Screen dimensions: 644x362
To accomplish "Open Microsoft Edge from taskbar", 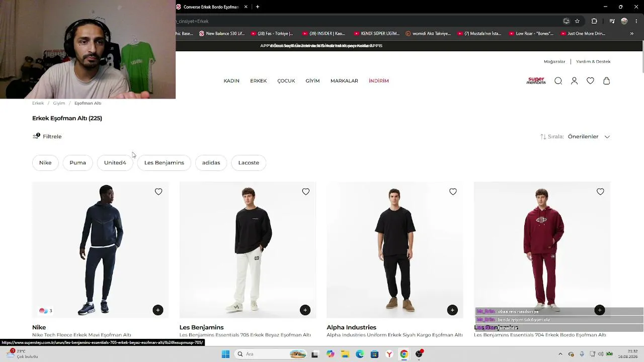I will click(360, 354).
